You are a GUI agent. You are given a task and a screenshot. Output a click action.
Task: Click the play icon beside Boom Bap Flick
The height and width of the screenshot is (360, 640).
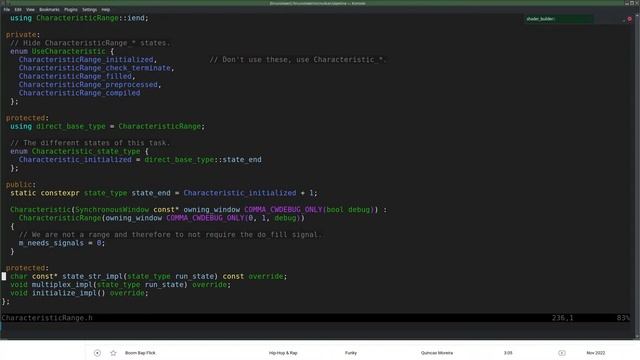coord(97,353)
